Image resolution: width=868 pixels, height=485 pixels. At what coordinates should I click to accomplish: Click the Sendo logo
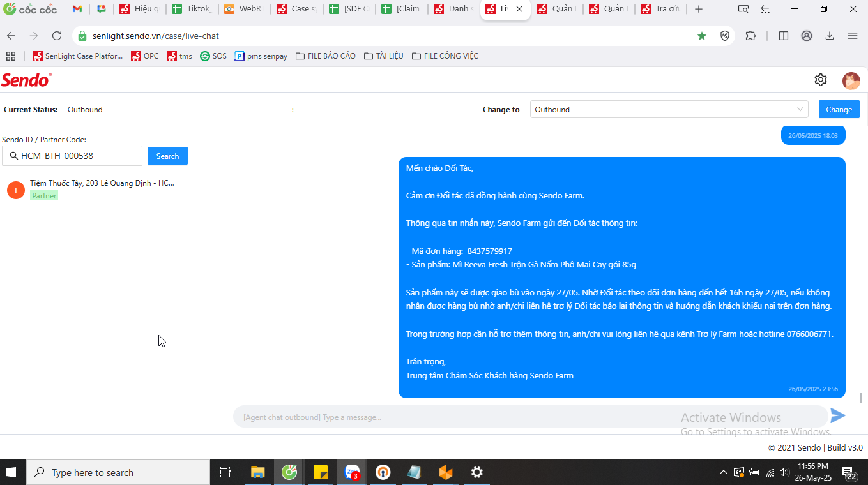(x=26, y=80)
